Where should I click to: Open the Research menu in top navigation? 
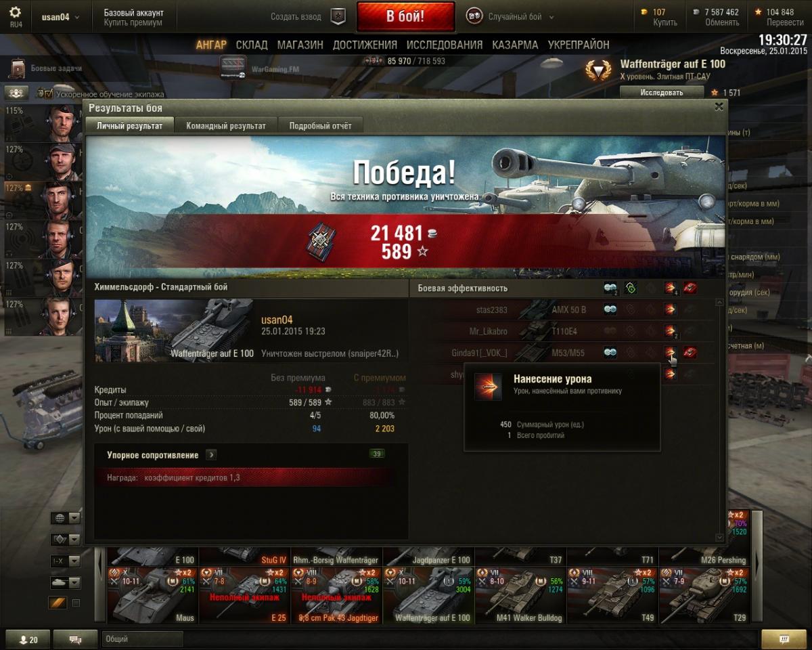(445, 45)
